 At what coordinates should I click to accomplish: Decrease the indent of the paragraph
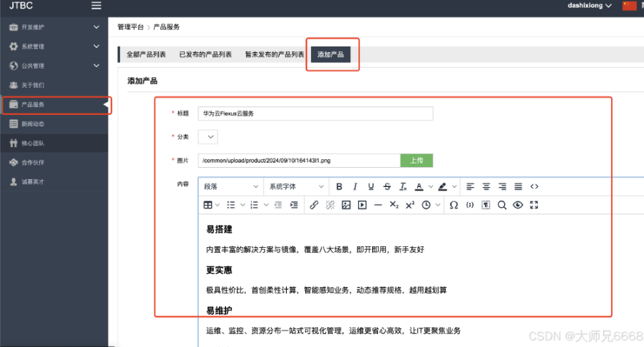(278, 205)
